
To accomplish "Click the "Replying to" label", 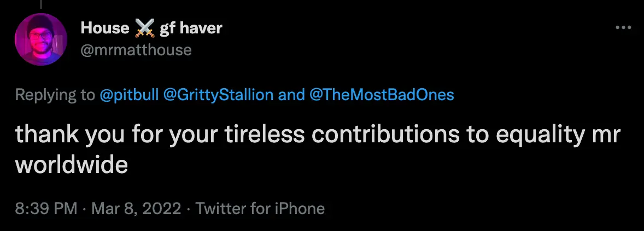I will 55,95.
